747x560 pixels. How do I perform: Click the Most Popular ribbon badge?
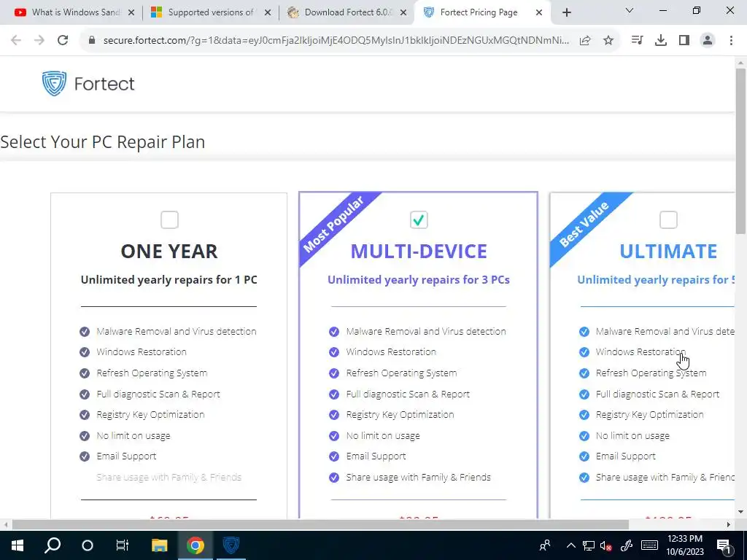tap(334, 224)
